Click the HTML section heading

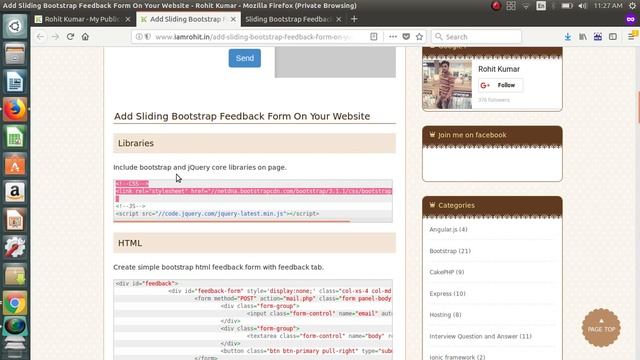click(x=254, y=243)
